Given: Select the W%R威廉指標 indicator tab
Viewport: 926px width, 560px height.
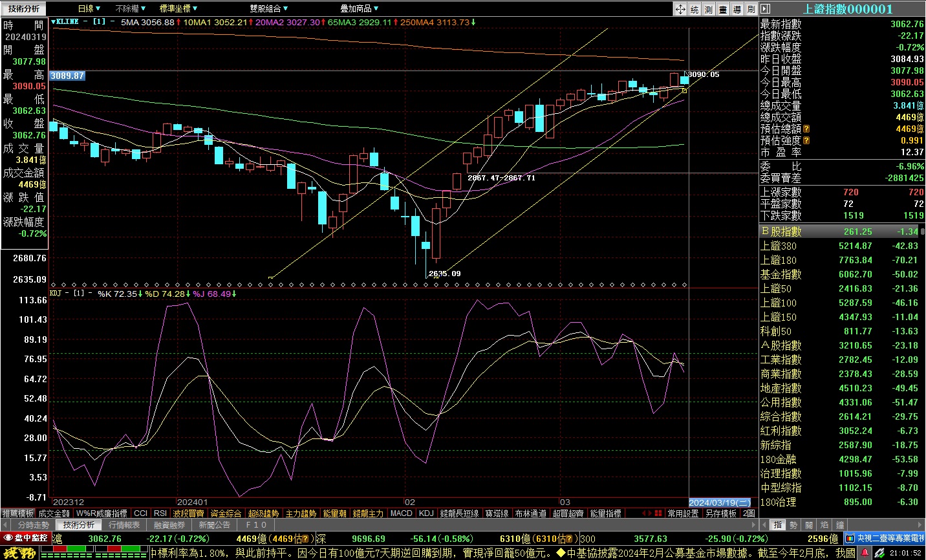Looking at the screenshot, I should pyautogui.click(x=102, y=513).
